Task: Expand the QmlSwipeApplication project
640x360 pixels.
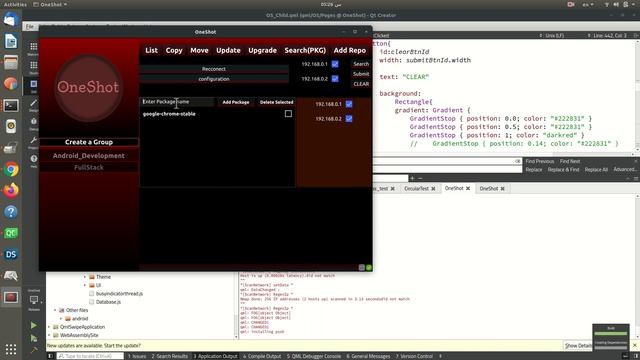Action: pyautogui.click(x=49, y=327)
